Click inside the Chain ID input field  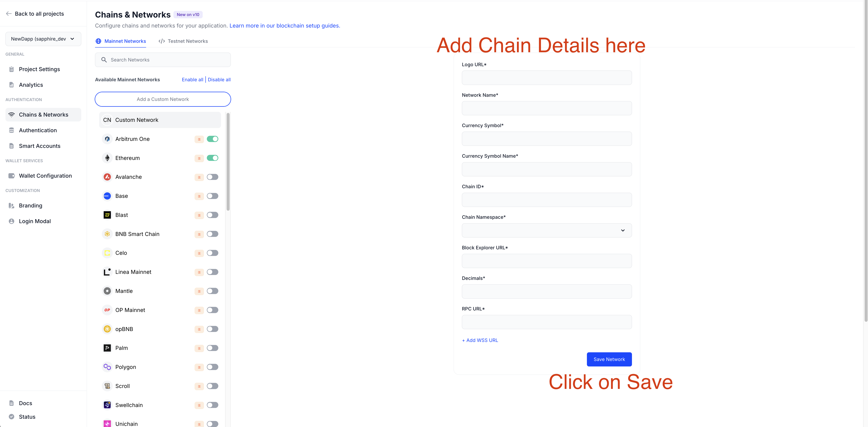coord(547,200)
